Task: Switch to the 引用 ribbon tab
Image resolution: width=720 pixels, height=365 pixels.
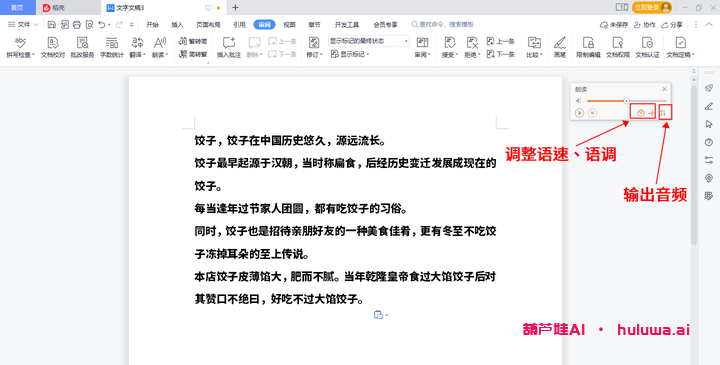Action: pos(239,25)
